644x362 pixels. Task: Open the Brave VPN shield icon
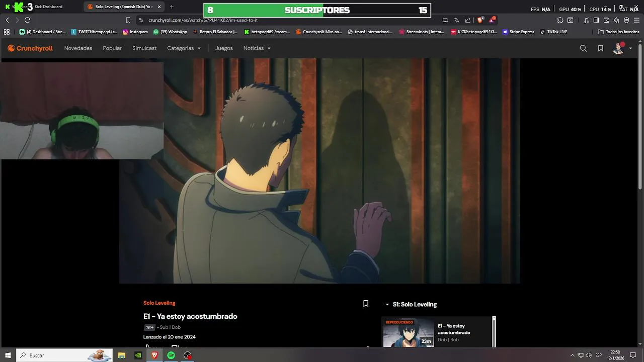tap(626, 20)
